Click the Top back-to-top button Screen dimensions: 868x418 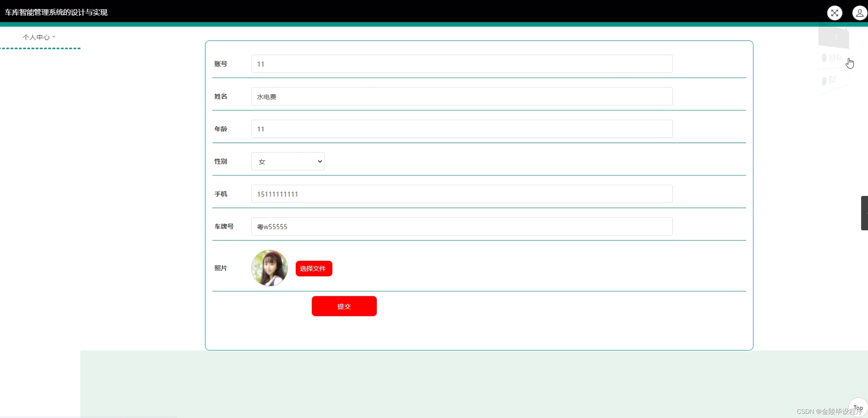(x=858, y=408)
